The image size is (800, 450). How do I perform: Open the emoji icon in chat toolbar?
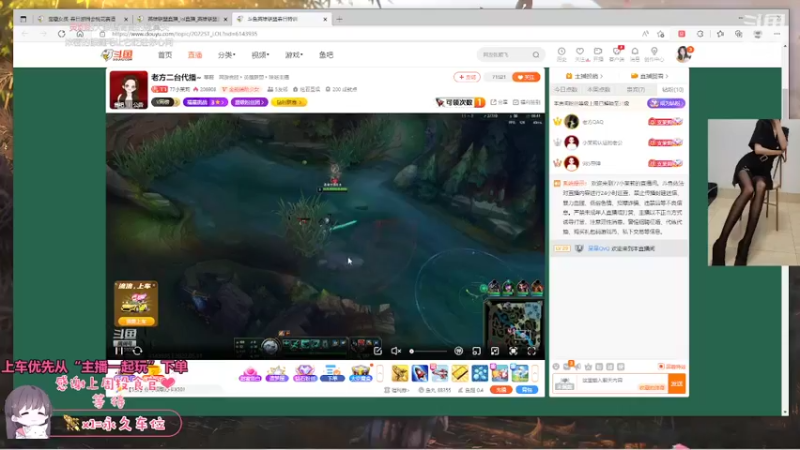coord(556,366)
